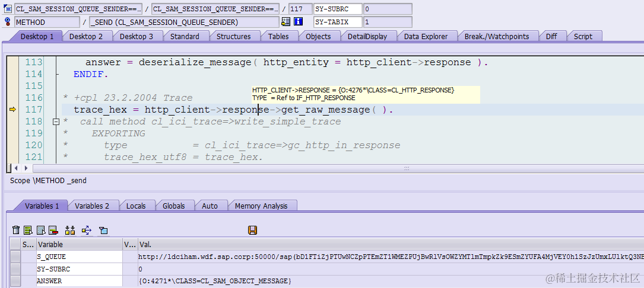
Task: Click code line 117 trace_hex statement
Action: click(x=233, y=110)
